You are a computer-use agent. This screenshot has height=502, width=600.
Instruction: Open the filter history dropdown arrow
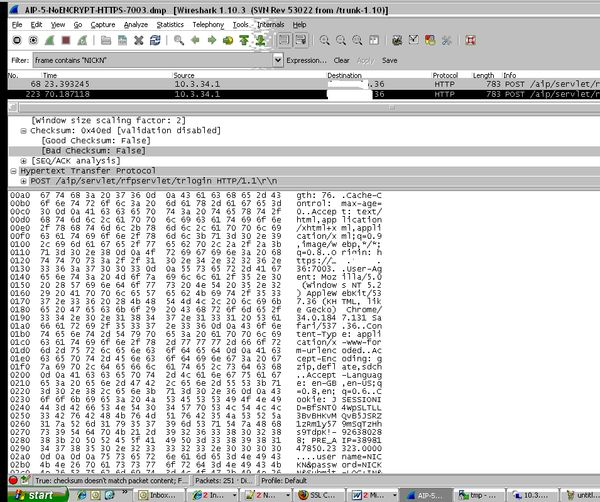tap(278, 60)
